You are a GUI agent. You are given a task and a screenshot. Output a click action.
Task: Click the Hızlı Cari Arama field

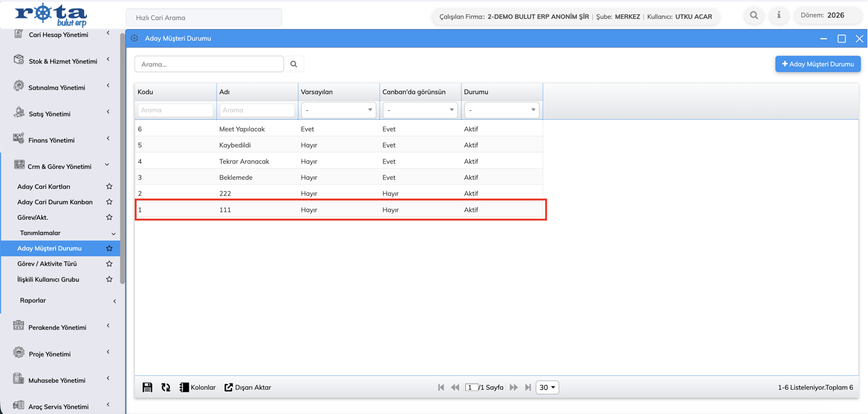(204, 18)
